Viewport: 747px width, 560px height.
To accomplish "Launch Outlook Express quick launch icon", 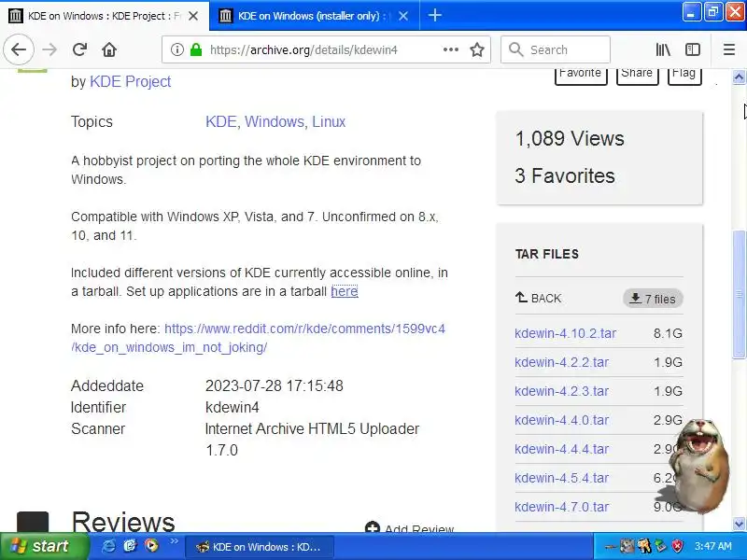I will point(130,546).
